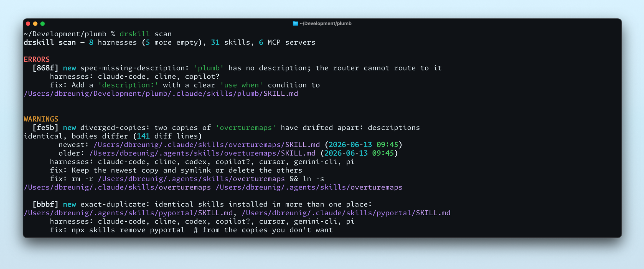Click the .agents pyportal SKILL.md path
The height and width of the screenshot is (269, 644).
pos(129,213)
